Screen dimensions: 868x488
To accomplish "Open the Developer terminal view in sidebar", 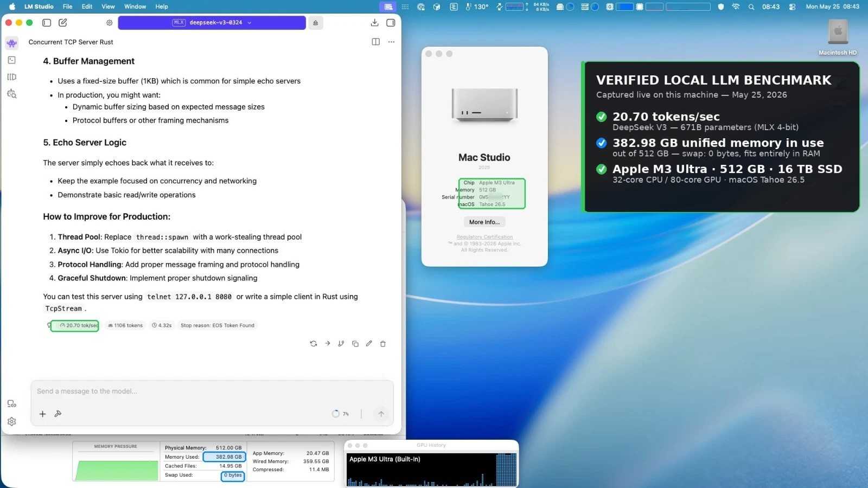I will click(x=12, y=60).
